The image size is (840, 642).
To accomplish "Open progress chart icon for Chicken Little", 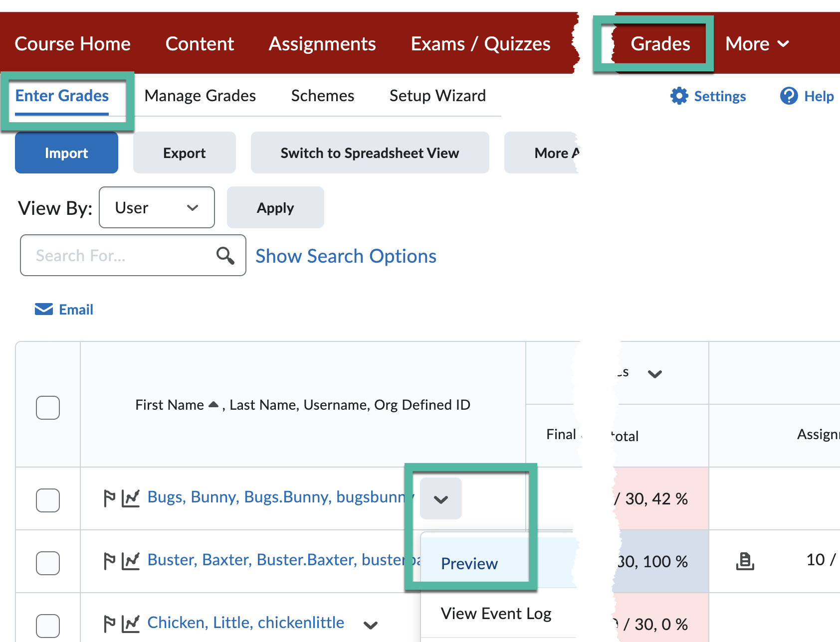I will [131, 624].
